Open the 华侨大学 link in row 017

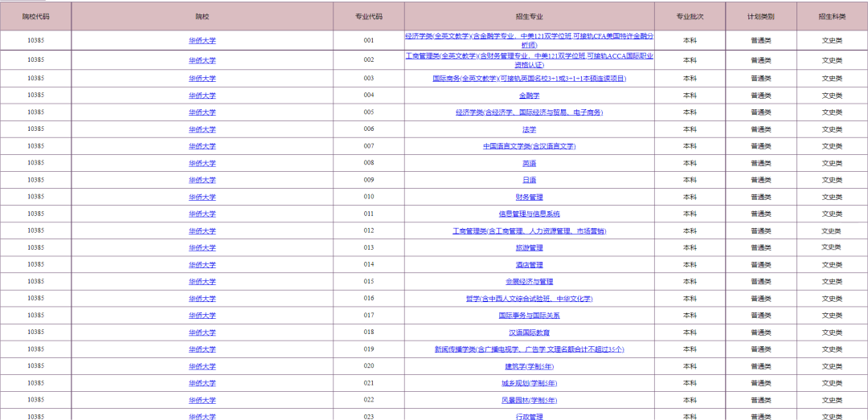[202, 316]
